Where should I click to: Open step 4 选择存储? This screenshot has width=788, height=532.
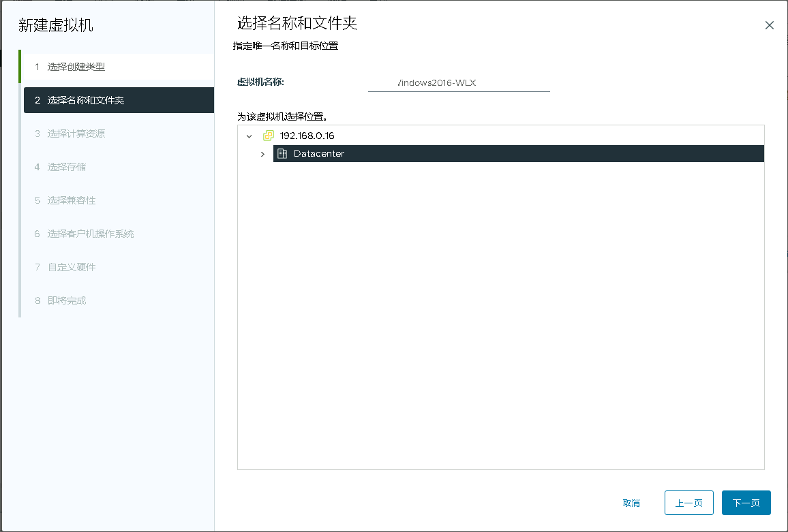click(x=67, y=167)
